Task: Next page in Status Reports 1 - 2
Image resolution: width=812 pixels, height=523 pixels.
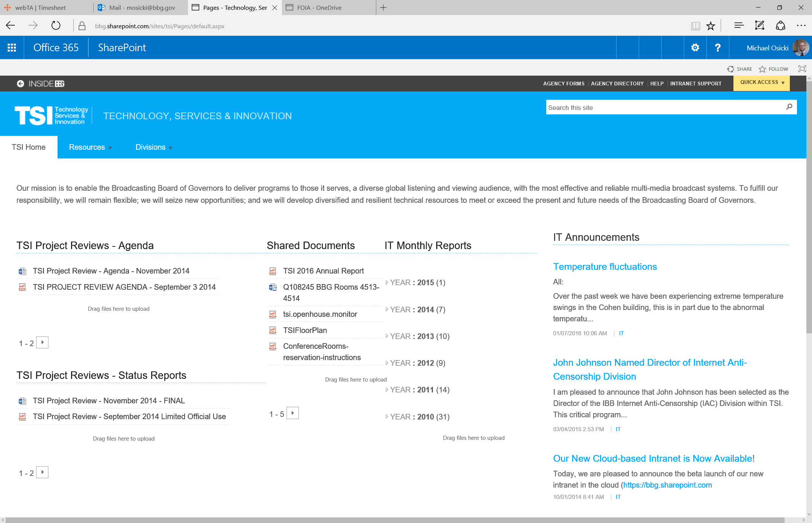Action: click(x=42, y=472)
